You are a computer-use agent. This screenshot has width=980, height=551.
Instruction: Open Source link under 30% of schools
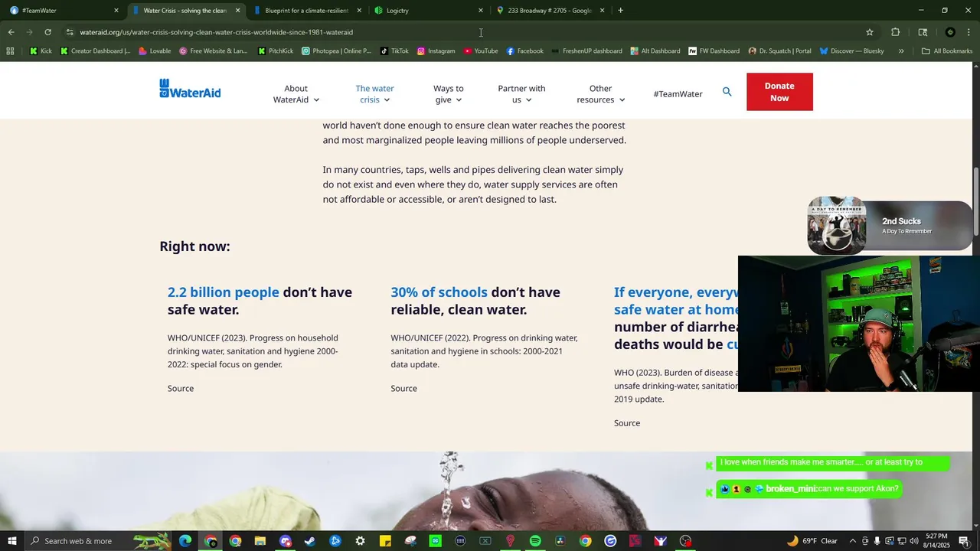pos(403,389)
